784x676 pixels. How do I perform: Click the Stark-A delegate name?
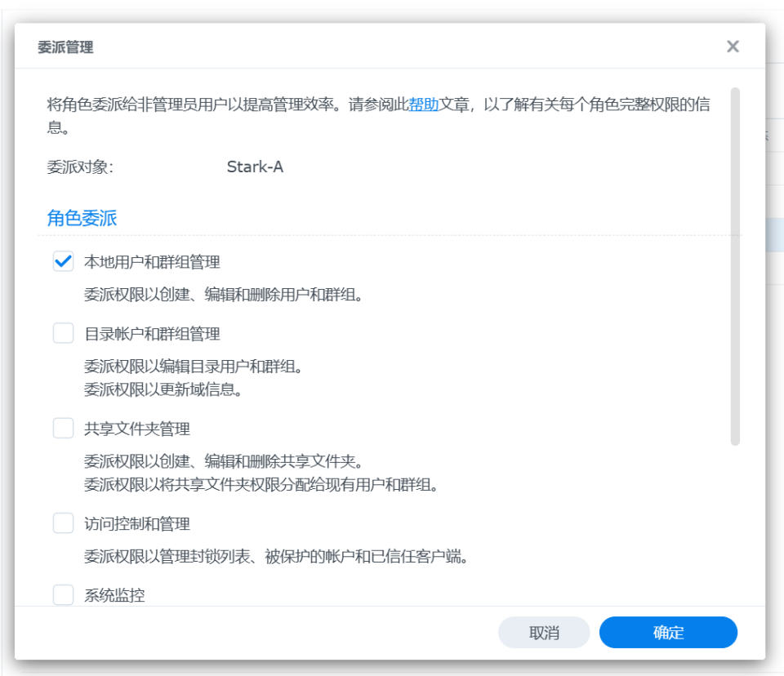point(255,167)
